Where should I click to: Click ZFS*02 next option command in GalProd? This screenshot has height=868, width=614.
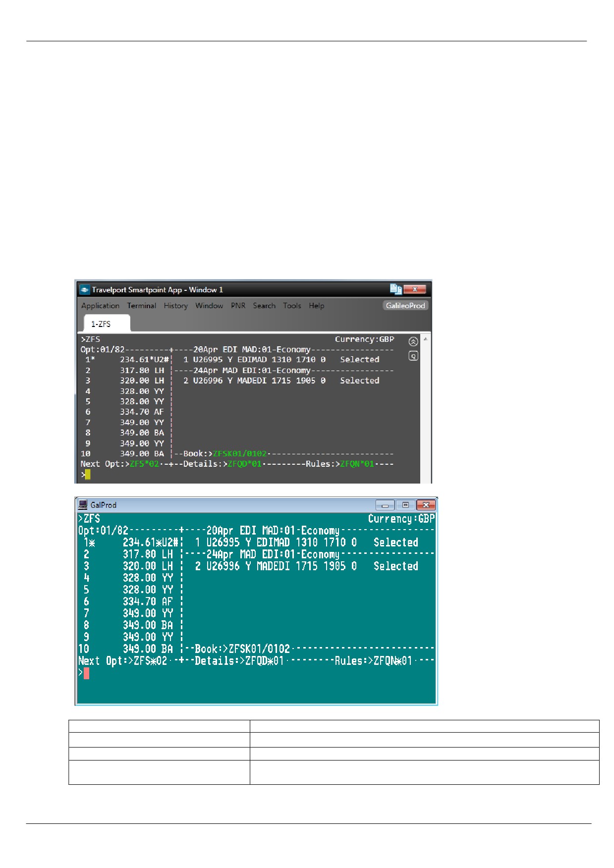[151, 661]
